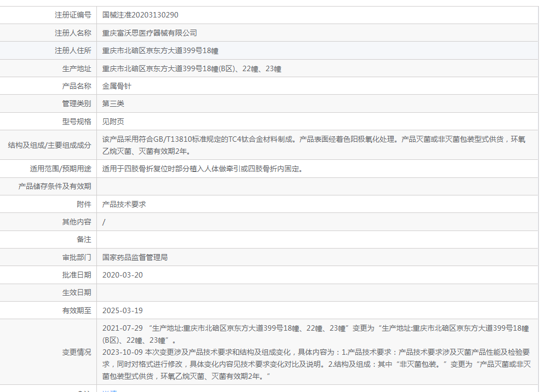Select structure text mentioning TC4钛合金材料
The image size is (540, 392).
point(314,145)
